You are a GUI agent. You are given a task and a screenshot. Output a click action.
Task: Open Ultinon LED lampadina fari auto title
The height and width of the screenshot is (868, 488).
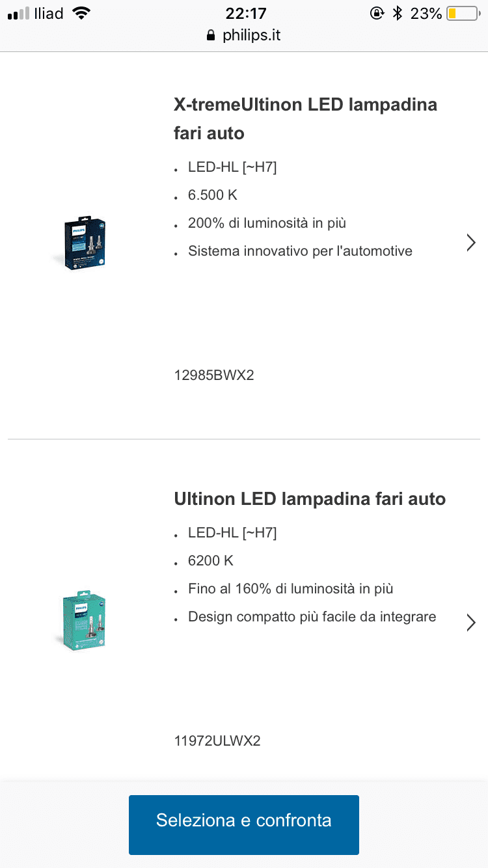pyautogui.click(x=310, y=499)
